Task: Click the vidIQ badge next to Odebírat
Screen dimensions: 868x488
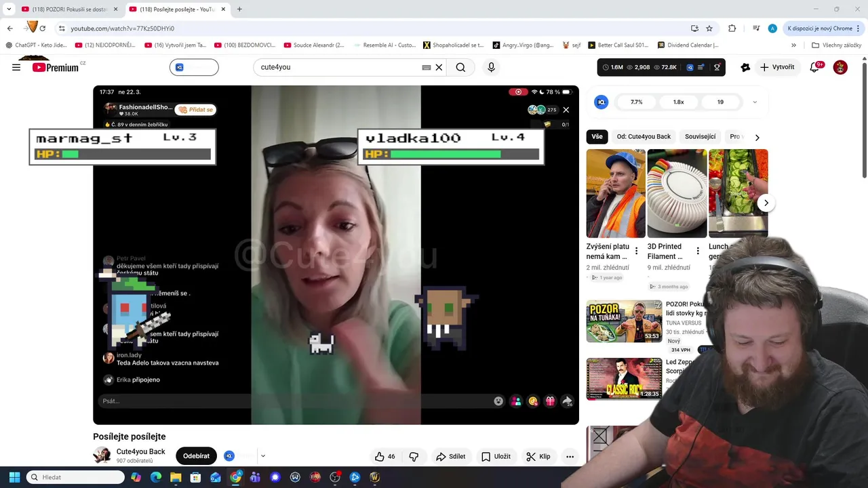Action: coord(229,456)
